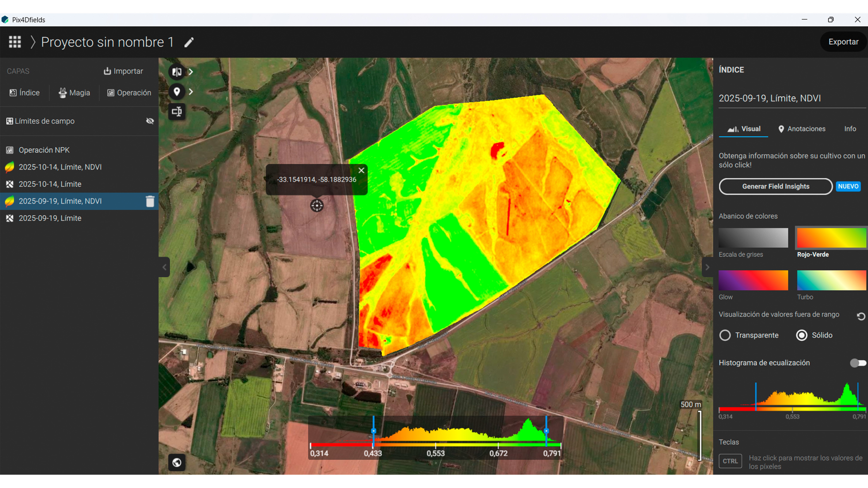Image resolution: width=868 pixels, height=488 pixels.
Task: Expand the split view options chevron
Action: pos(191,72)
